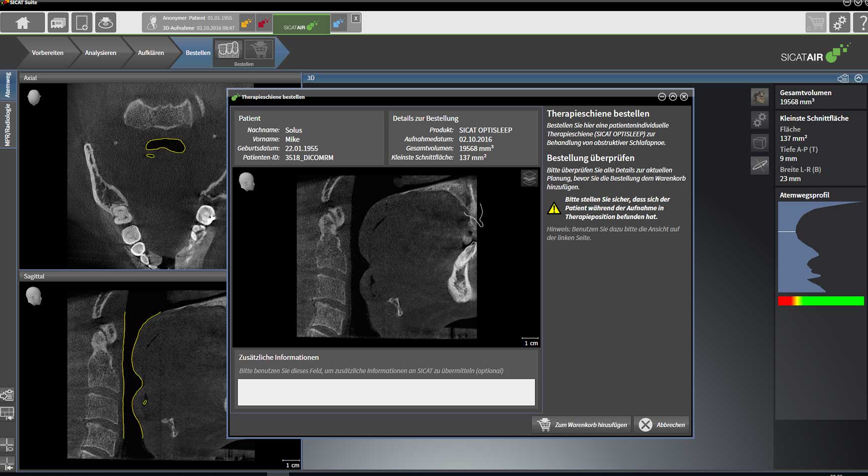The width and height of the screenshot is (868, 476).
Task: Open the yellow SICAT application module
Action: click(x=246, y=23)
